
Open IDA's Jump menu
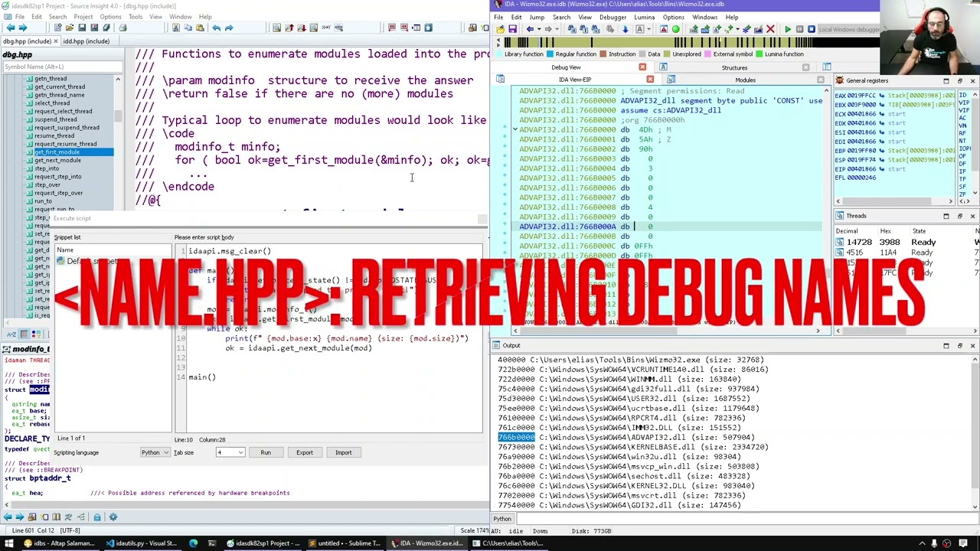click(537, 17)
